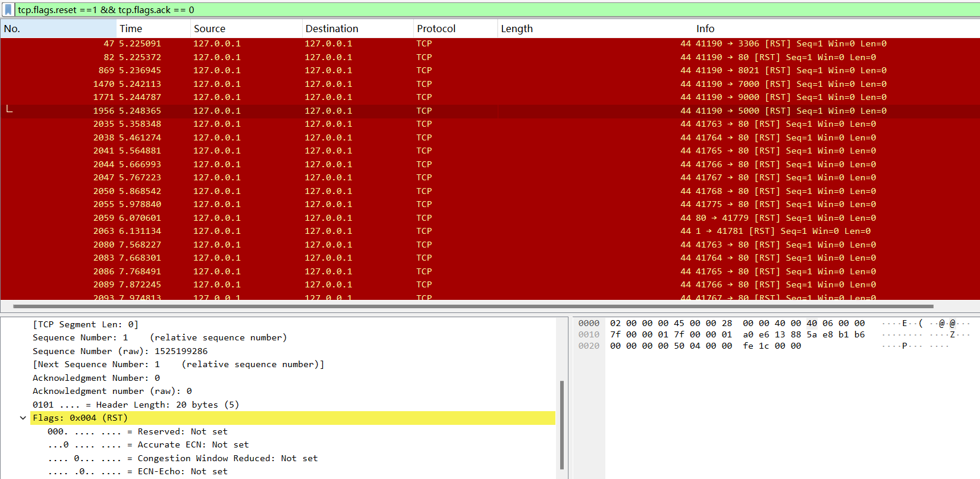Select the [Next Sequence Number: 1] line

(178, 364)
